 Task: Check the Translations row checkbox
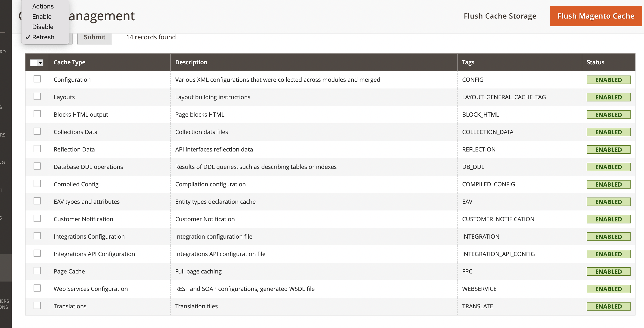point(37,305)
